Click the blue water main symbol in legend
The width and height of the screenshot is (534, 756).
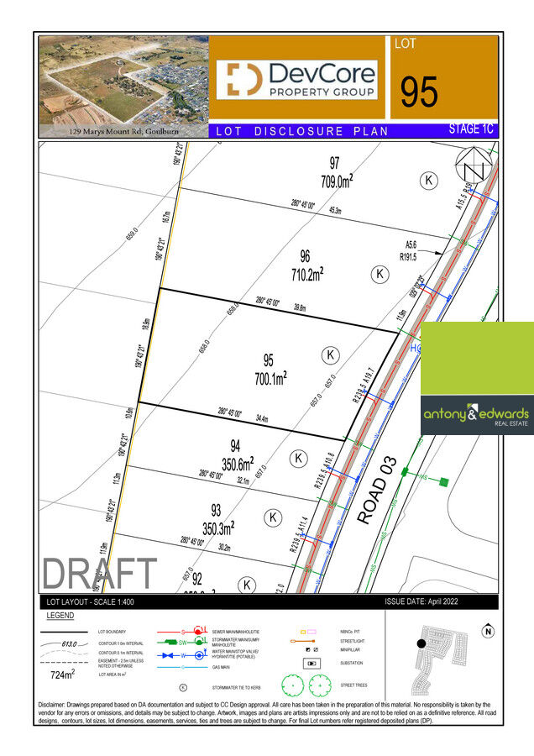click(182, 656)
